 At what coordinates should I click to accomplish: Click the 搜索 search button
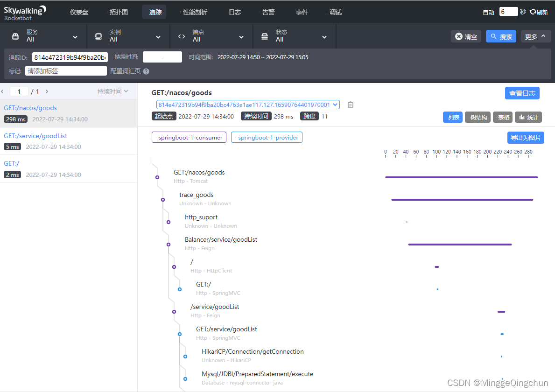(500, 36)
